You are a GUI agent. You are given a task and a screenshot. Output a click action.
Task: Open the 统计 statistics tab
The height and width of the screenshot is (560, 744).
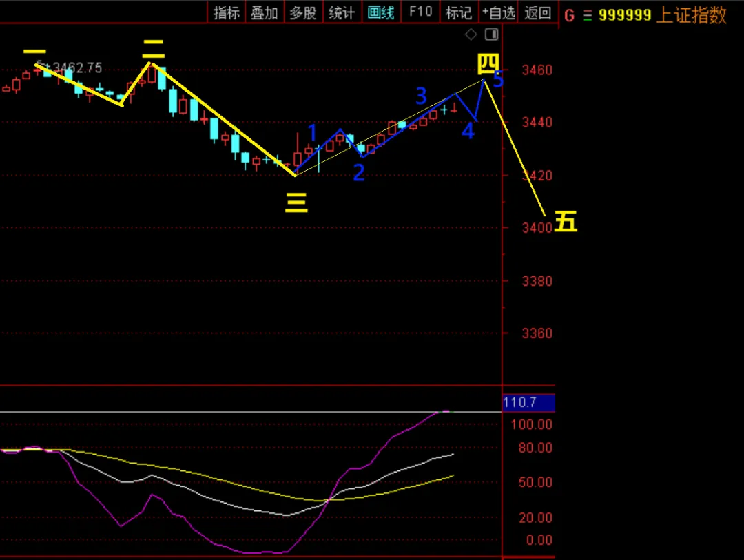point(342,12)
